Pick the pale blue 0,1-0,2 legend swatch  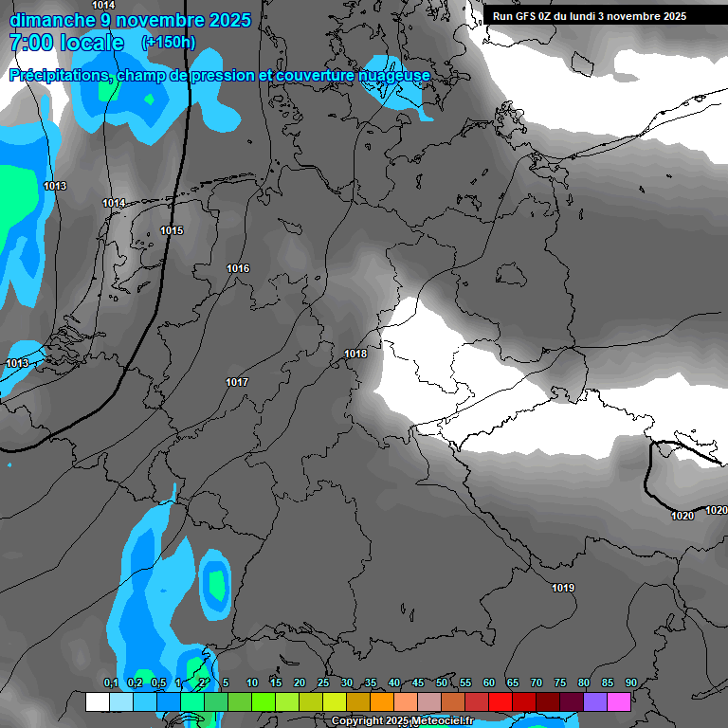point(121,701)
